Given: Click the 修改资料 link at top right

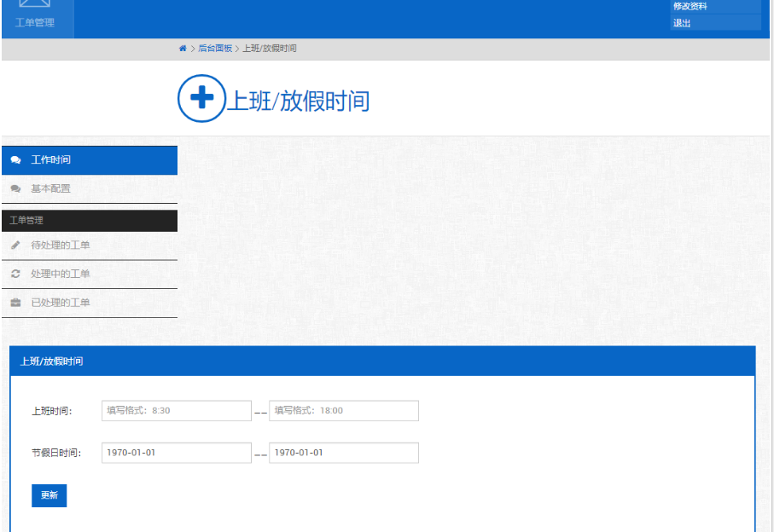Looking at the screenshot, I should 715,7.
